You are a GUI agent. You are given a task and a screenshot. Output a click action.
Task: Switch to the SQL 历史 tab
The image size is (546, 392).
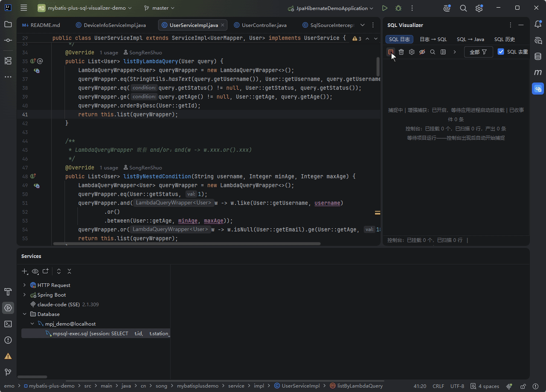(x=505, y=39)
